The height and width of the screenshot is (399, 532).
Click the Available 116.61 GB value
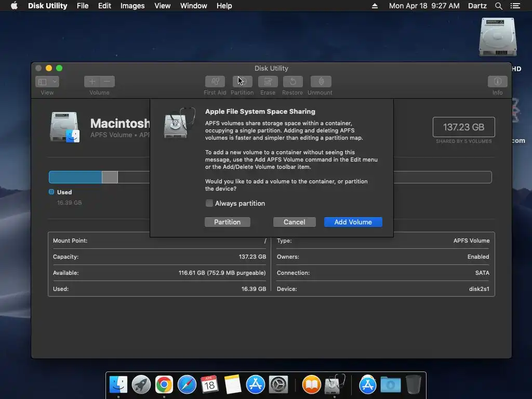[222, 273]
